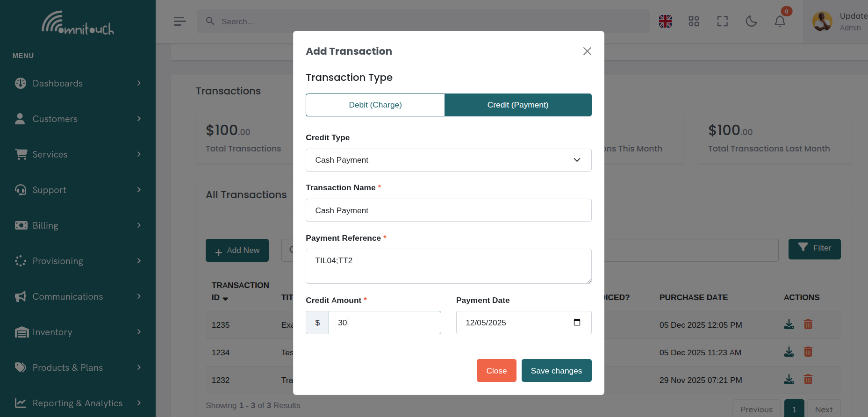Open notifications bell icon
The image size is (868, 417).
point(780,21)
